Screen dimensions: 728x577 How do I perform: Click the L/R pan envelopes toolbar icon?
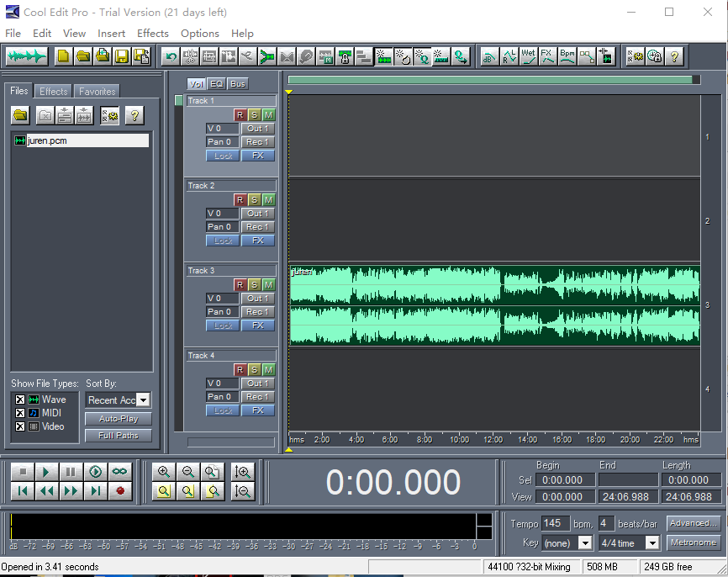tap(509, 56)
